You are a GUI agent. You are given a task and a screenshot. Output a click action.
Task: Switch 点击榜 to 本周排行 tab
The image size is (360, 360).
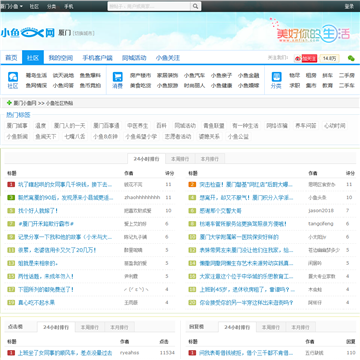tap(90, 327)
